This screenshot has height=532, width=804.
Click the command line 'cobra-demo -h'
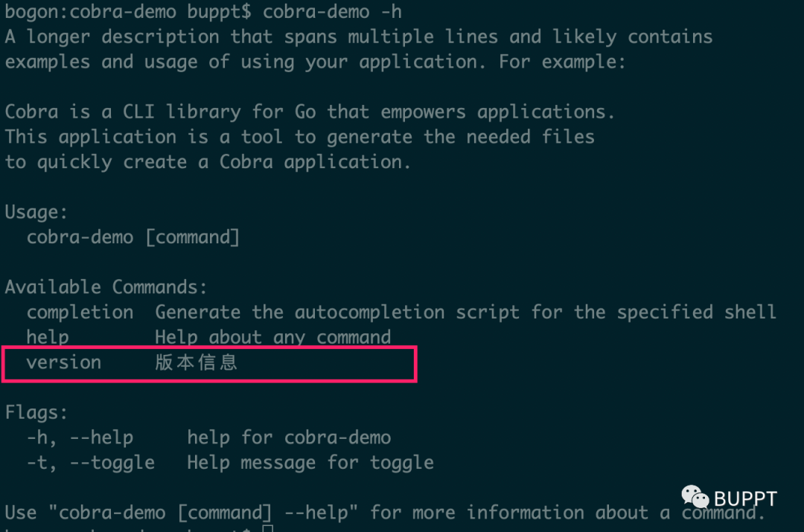click(332, 12)
